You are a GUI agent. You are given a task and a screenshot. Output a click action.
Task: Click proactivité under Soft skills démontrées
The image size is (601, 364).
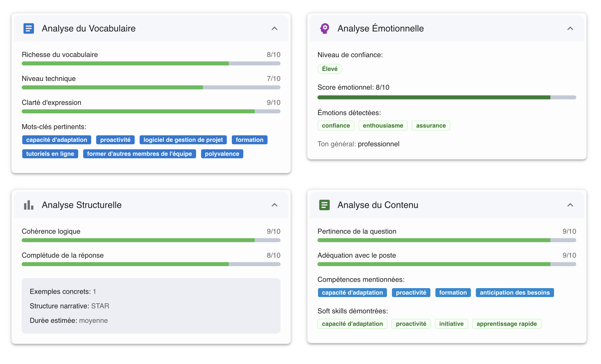click(411, 324)
